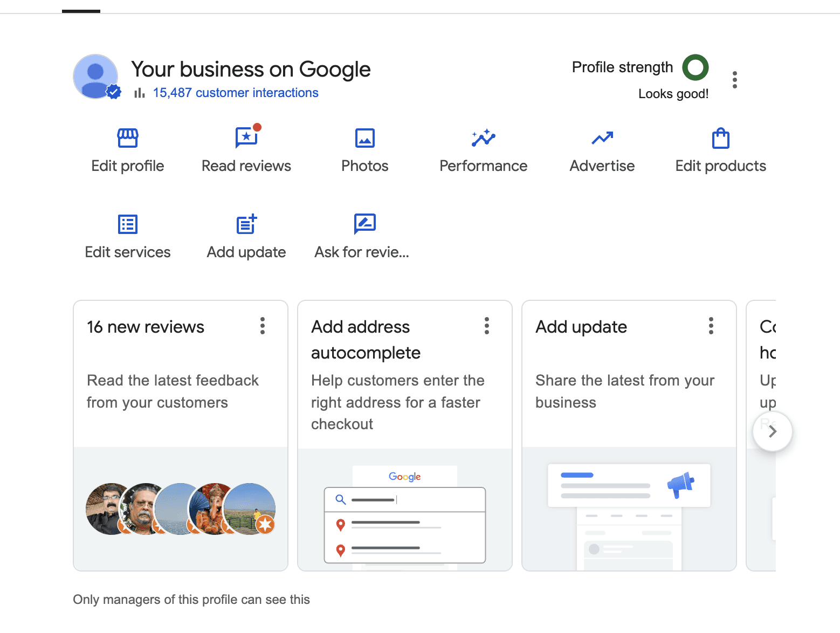Open the Advertise trending arrow icon
Screen dimensions: 840x633
(x=602, y=138)
